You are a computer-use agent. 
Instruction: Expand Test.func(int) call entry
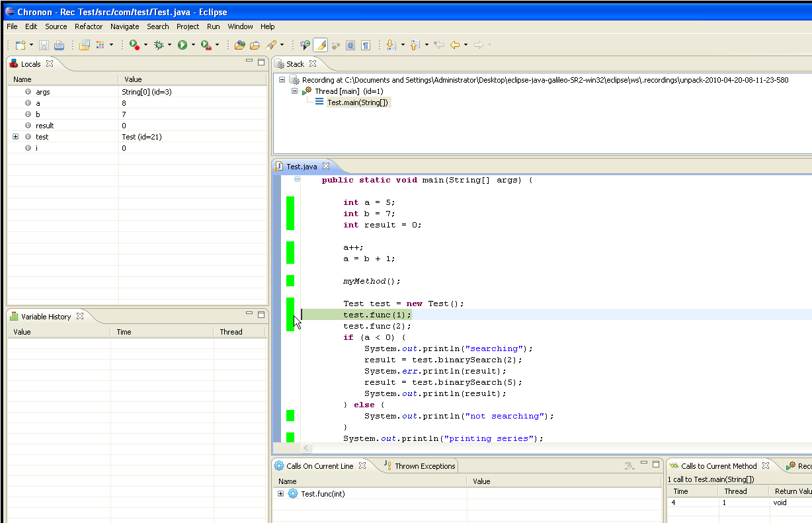click(x=281, y=494)
